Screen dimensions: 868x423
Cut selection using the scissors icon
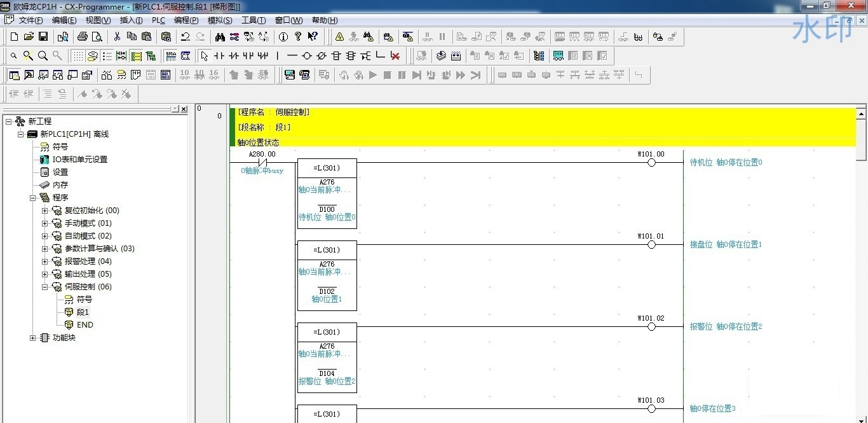pyautogui.click(x=117, y=37)
